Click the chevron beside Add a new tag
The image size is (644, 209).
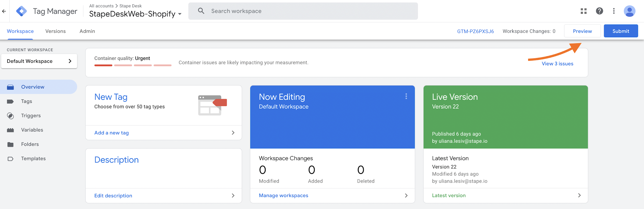click(233, 133)
